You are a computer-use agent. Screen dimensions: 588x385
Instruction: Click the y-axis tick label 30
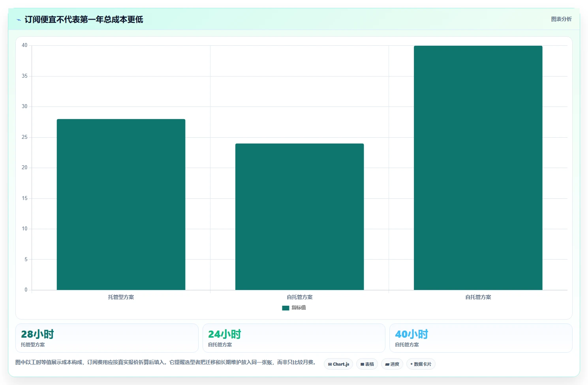tap(24, 107)
